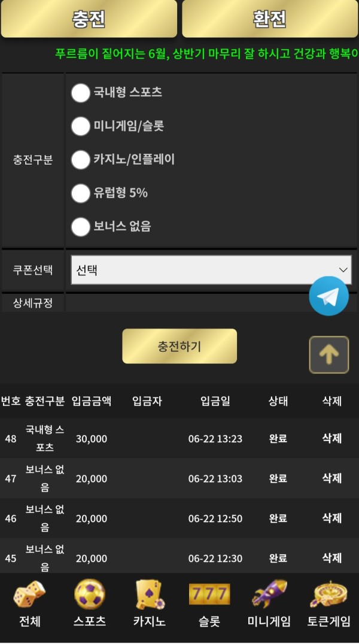Open the 미니게임 rocket icon
The image size is (359, 644).
[269, 595]
